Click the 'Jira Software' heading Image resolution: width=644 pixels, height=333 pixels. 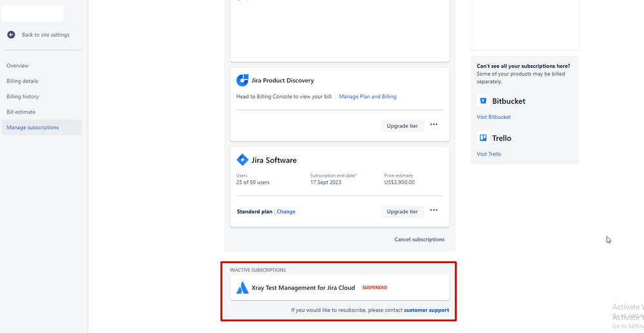pos(274,160)
